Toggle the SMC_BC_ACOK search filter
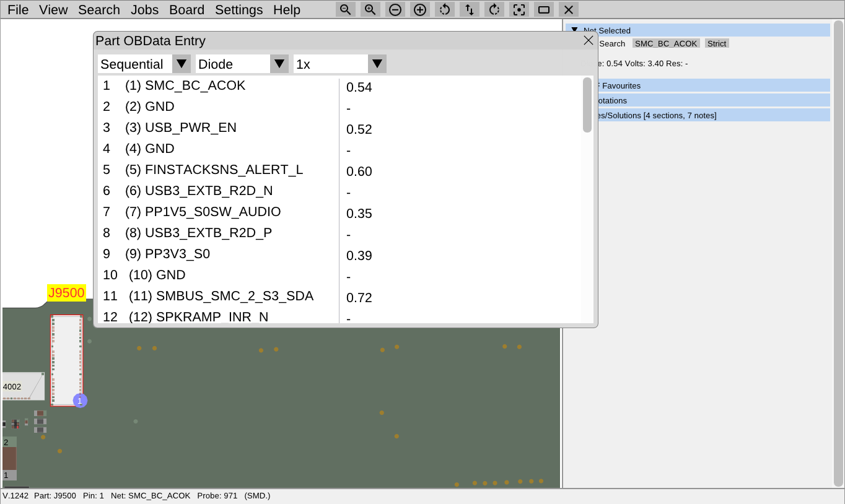The height and width of the screenshot is (504, 845). [x=666, y=43]
